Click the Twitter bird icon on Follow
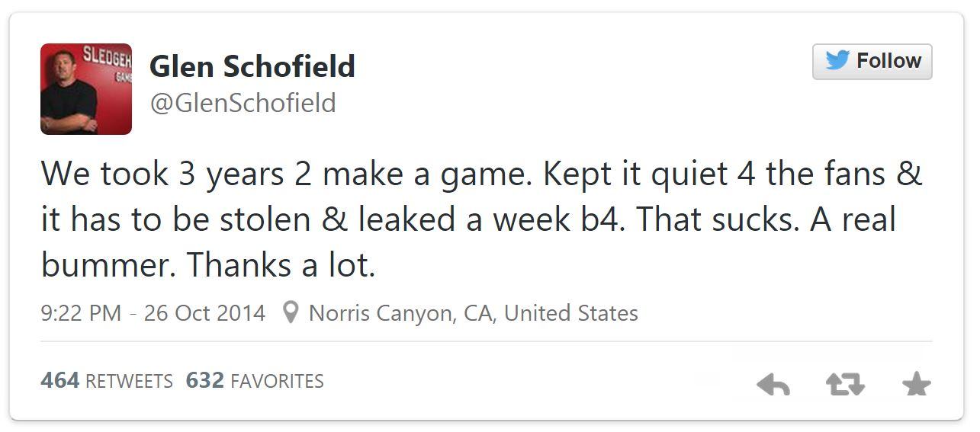This screenshot has width=980, height=432. coord(837,60)
